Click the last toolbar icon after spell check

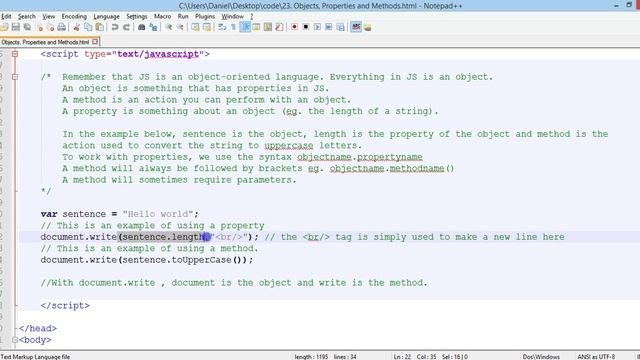[367, 27]
